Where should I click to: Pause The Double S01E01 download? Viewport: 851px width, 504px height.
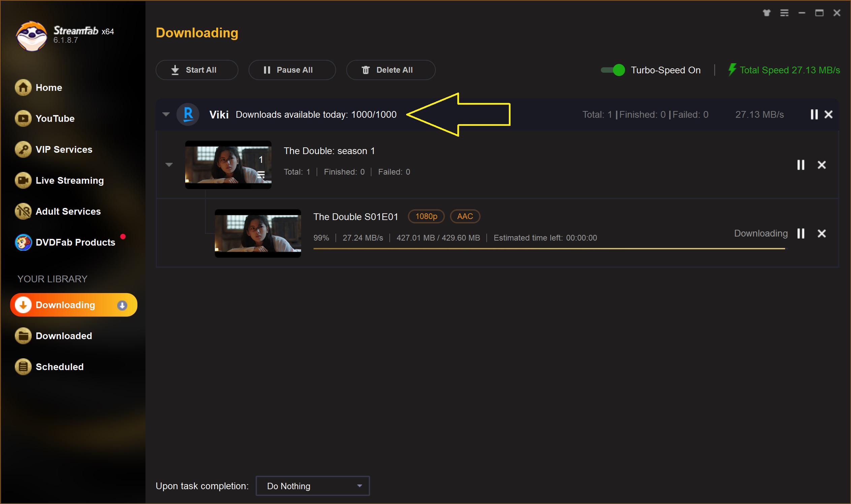pyautogui.click(x=801, y=233)
